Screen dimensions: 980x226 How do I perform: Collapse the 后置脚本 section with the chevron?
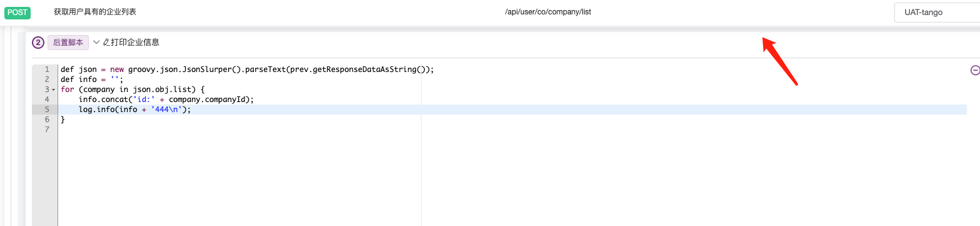(x=96, y=43)
